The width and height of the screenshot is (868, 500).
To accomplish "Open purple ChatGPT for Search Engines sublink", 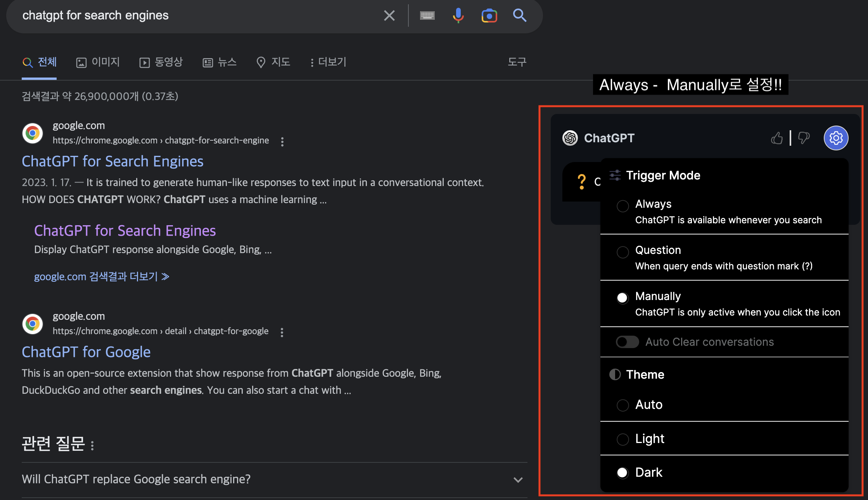I will (125, 231).
